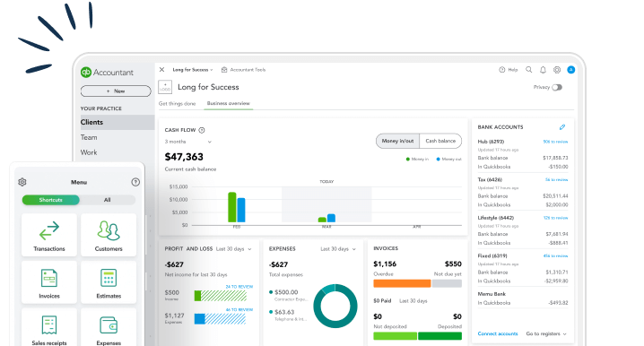Click the company logo placeholder box
The width and height of the screenshot is (644, 346).
[165, 87]
